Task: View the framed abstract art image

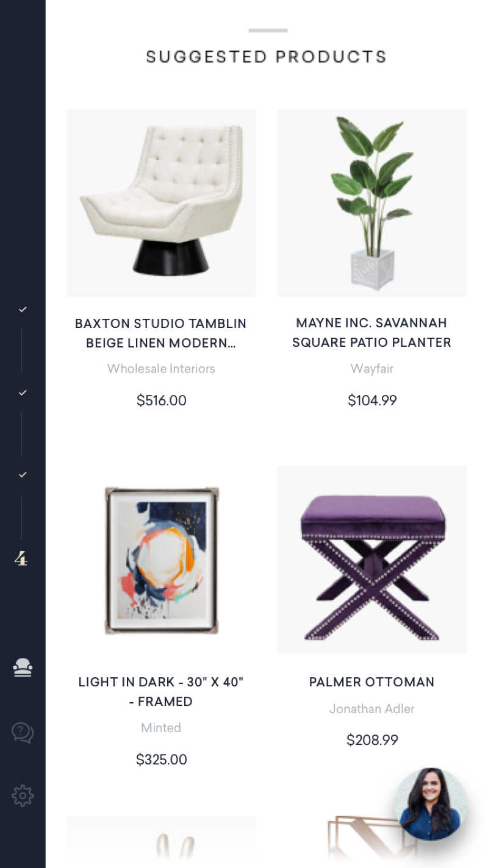Action: pos(161,560)
